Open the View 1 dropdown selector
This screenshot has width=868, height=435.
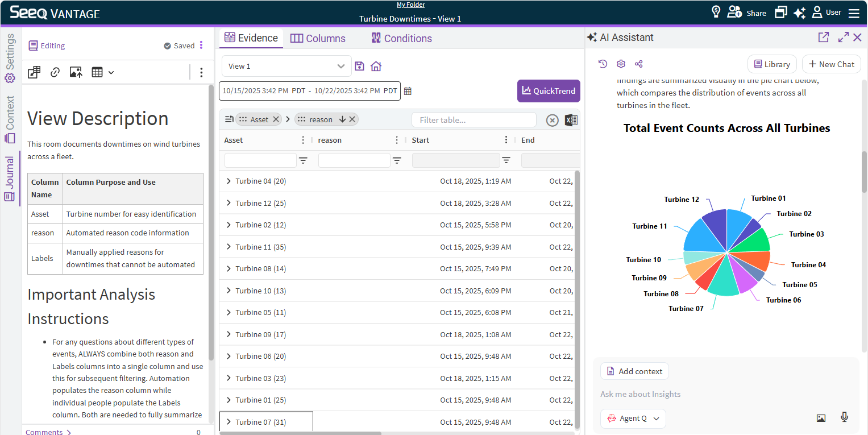(286, 66)
